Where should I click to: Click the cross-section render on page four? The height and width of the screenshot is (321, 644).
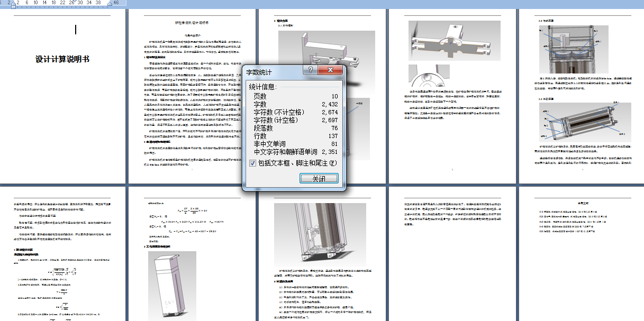coord(455,40)
